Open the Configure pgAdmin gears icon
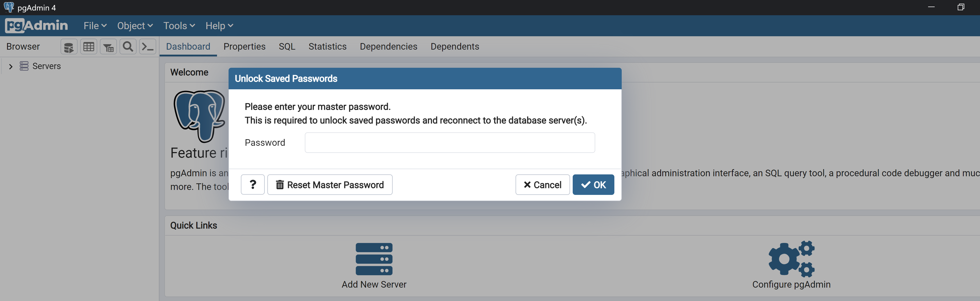The height and width of the screenshot is (301, 980). 791,259
